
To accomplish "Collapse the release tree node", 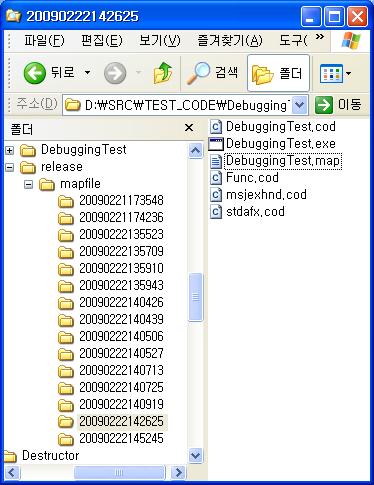I will point(10,167).
